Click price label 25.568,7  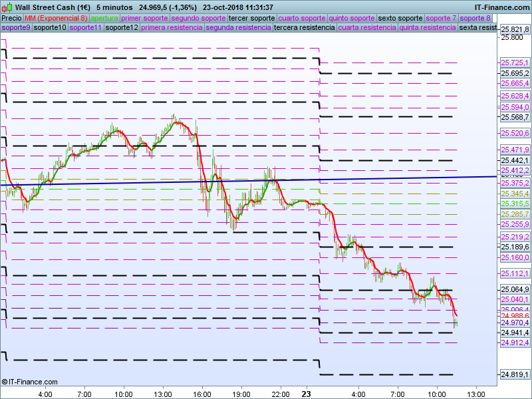point(515,117)
